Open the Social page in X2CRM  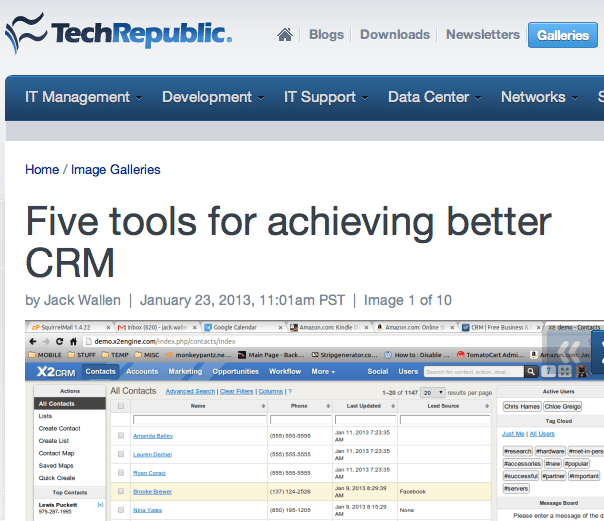tap(378, 371)
